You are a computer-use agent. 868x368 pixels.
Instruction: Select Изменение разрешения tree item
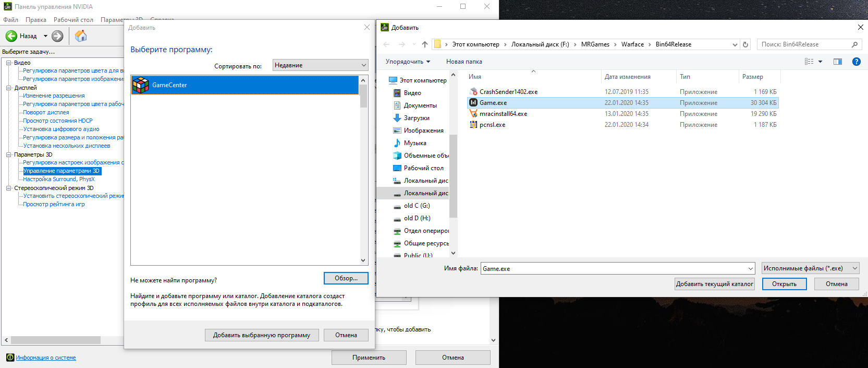(54, 96)
